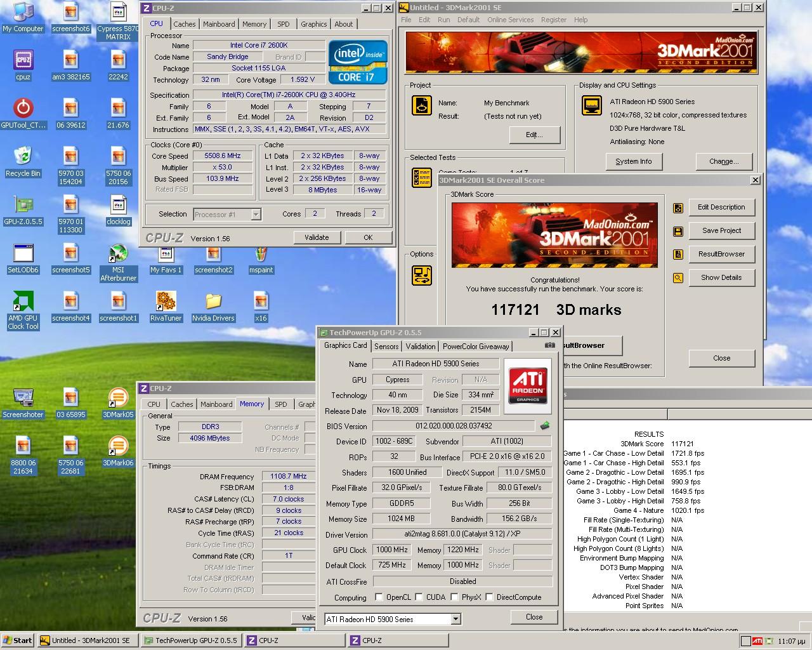Open My Computer desktop icon
Image resolution: width=812 pixels, height=650 pixels.
(23, 18)
